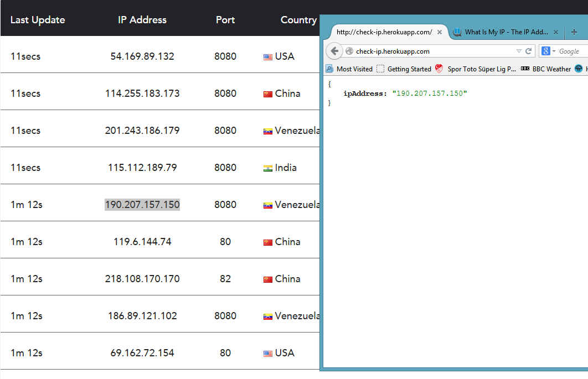Reload the page with the refresh icon
This screenshot has width=588, height=379.
point(529,51)
